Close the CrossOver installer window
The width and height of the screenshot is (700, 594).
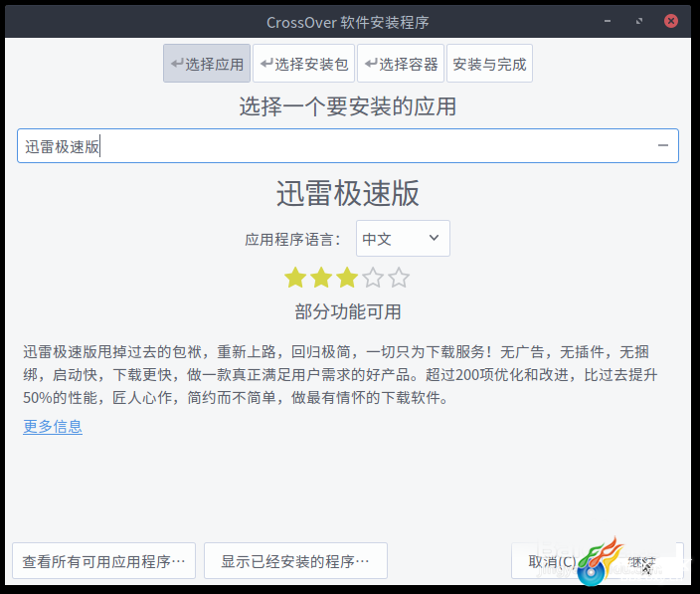[671, 21]
